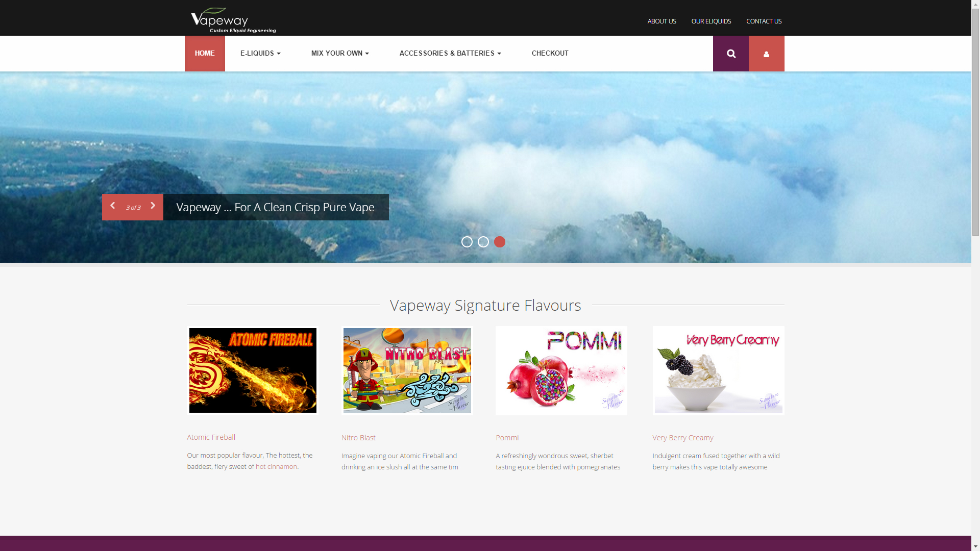
Task: Open Pommi product title link
Action: tap(507, 438)
